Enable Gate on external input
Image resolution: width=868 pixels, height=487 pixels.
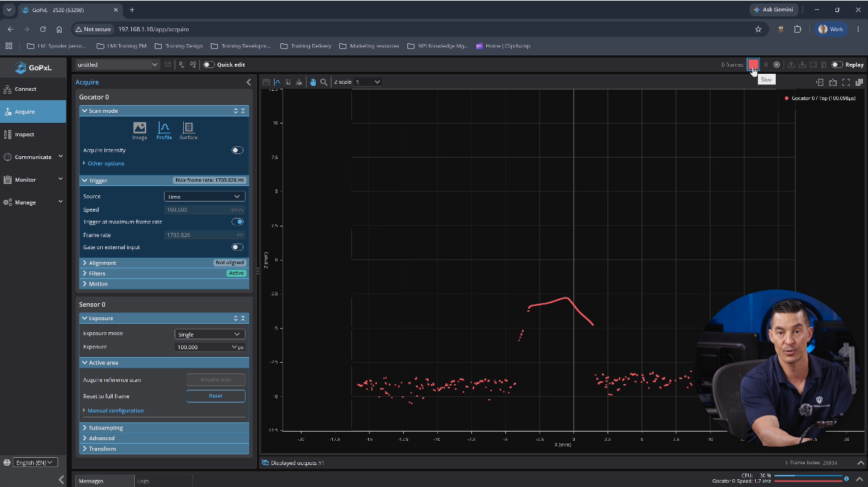[237, 247]
